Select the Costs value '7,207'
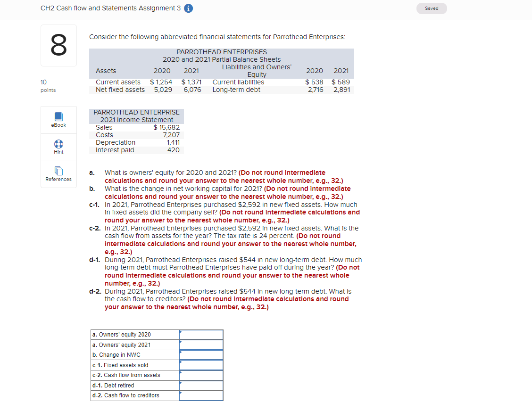Screen dimensions: 532x411 tap(171, 135)
